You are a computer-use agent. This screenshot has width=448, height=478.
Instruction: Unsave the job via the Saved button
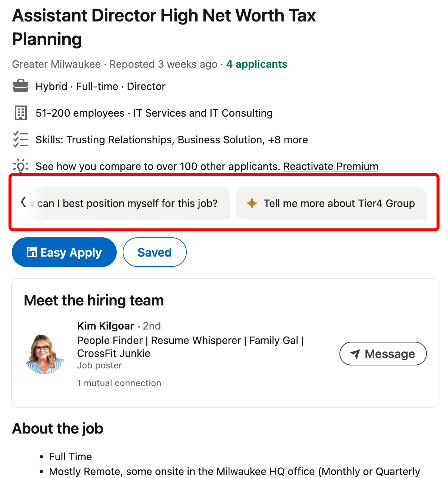pyautogui.click(x=155, y=252)
